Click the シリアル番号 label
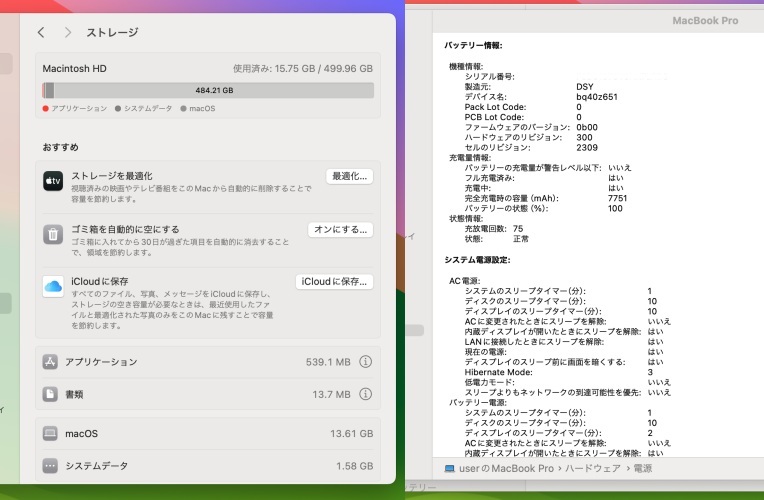Screen dimensions: 764x500 click(x=489, y=77)
